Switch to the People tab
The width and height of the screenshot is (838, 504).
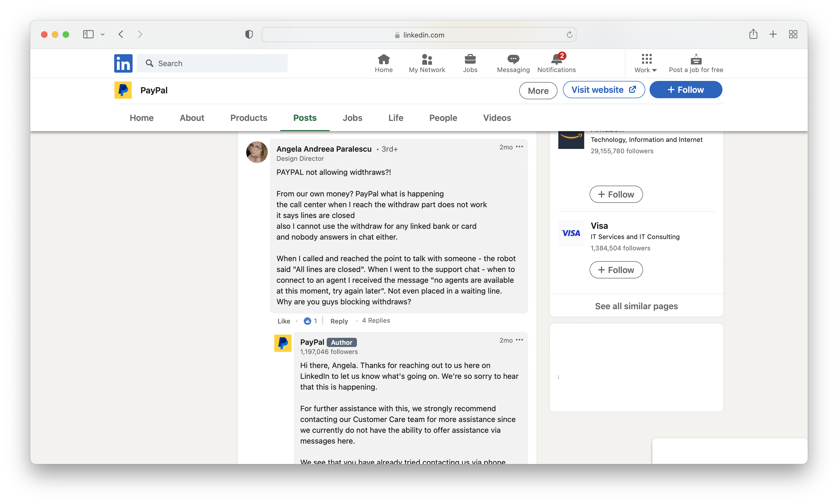point(443,118)
